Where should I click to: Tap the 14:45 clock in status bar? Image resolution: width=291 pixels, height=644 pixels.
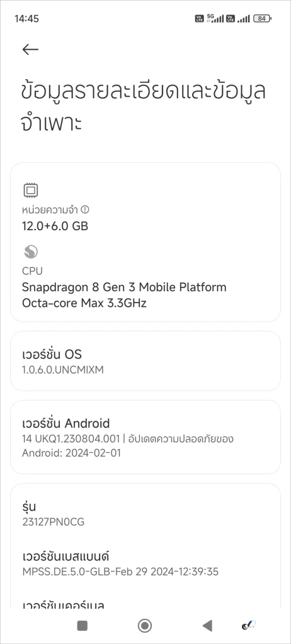(x=26, y=18)
